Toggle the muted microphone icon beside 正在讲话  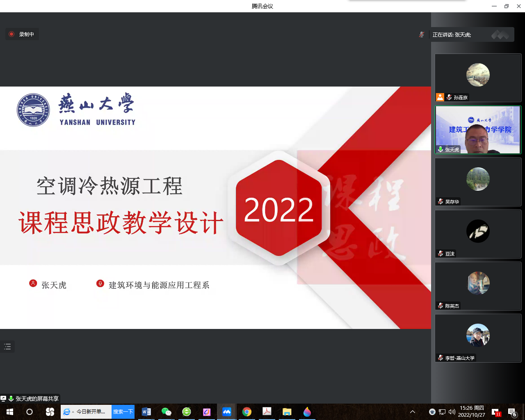coord(421,35)
